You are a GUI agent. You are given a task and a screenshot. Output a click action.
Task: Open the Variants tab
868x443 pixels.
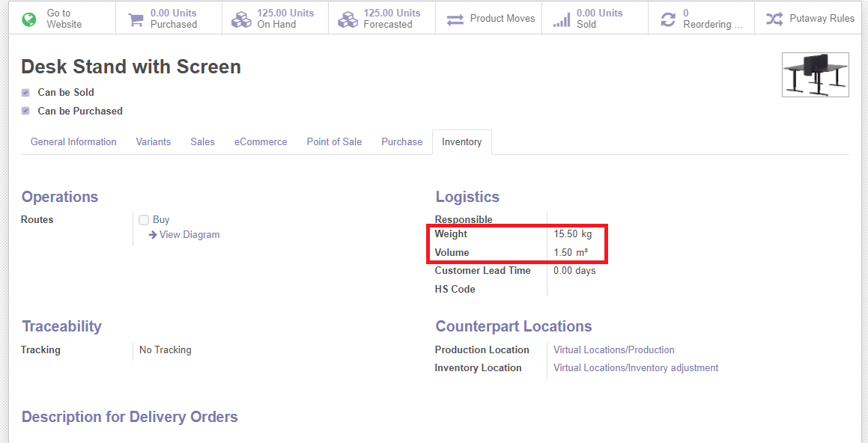154,141
